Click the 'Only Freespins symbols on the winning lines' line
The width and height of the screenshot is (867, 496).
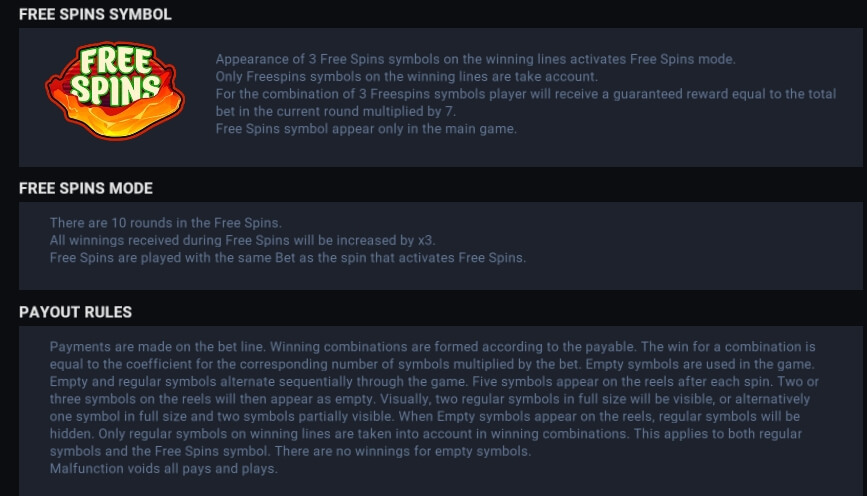[407, 76]
